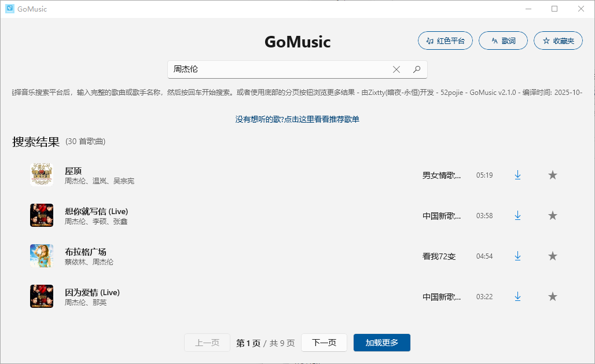Download 布拉格广场
595x364 pixels.
pos(517,255)
